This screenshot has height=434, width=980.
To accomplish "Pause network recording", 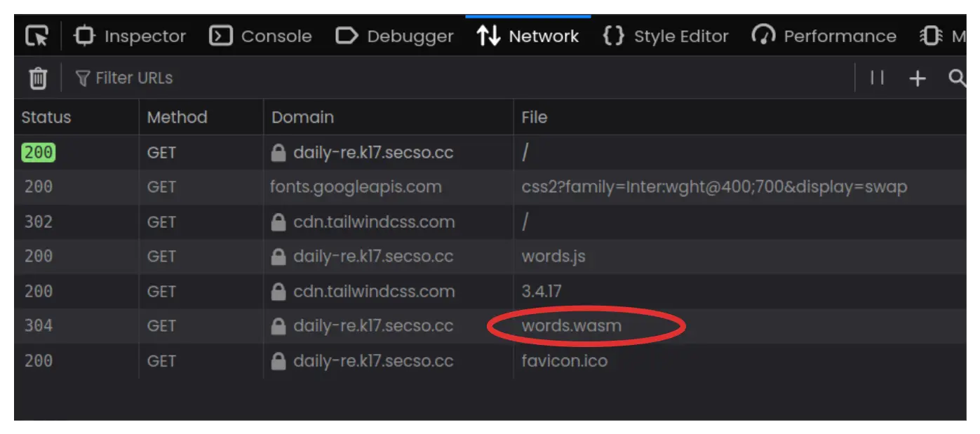I will (877, 79).
